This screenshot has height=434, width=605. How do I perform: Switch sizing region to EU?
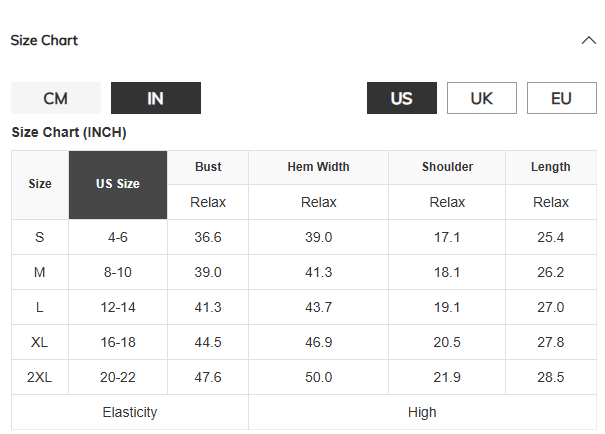tap(561, 98)
